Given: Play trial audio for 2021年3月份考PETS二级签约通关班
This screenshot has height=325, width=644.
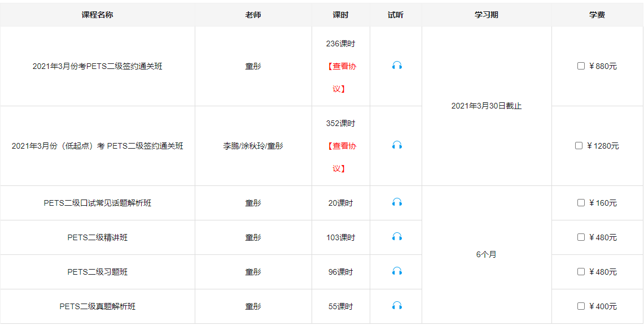Looking at the screenshot, I should [x=397, y=66].
